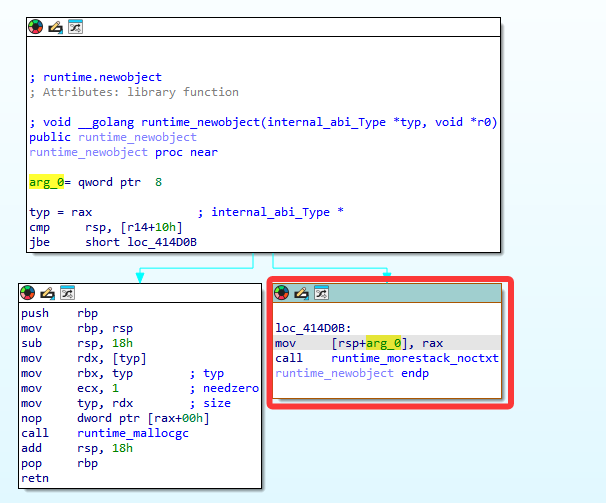This screenshot has height=503, width=606.
Task: Click the runtime_mallocgc call target
Action: (x=133, y=433)
